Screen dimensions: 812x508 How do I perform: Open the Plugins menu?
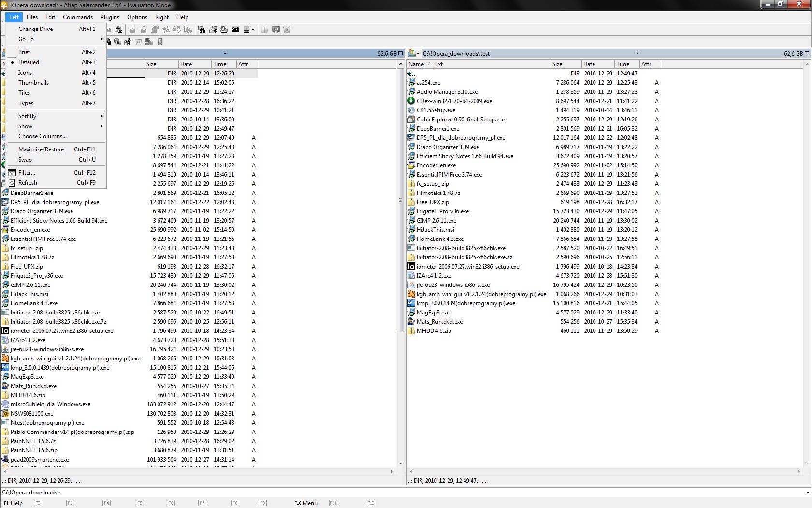pyautogui.click(x=110, y=17)
